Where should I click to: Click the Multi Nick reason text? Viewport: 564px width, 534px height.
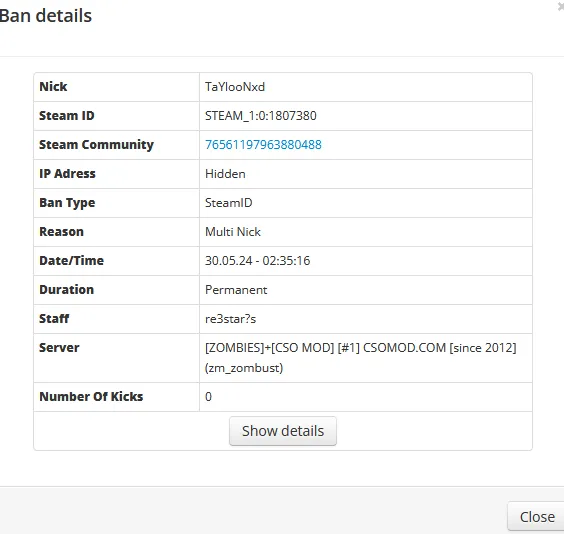233,232
